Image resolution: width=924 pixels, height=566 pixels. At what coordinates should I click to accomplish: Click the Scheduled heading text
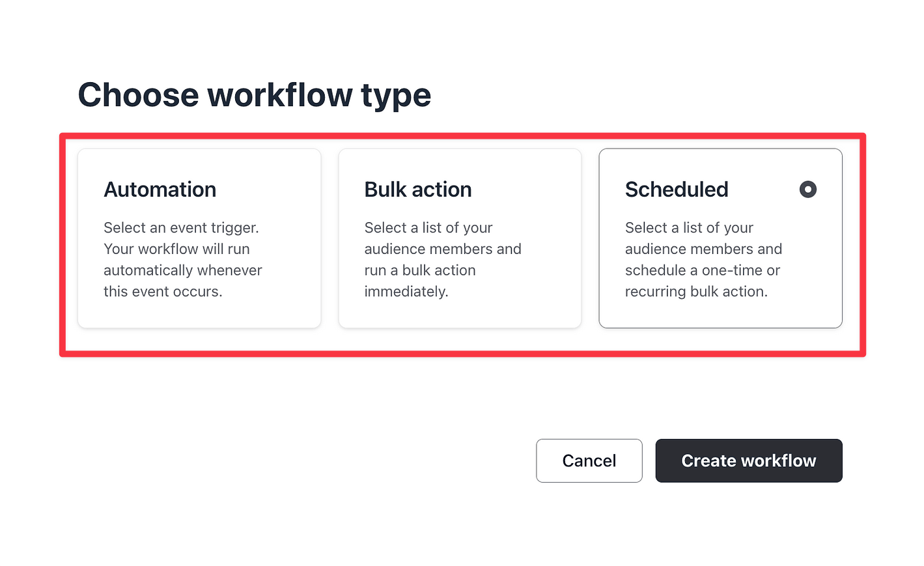click(x=677, y=190)
